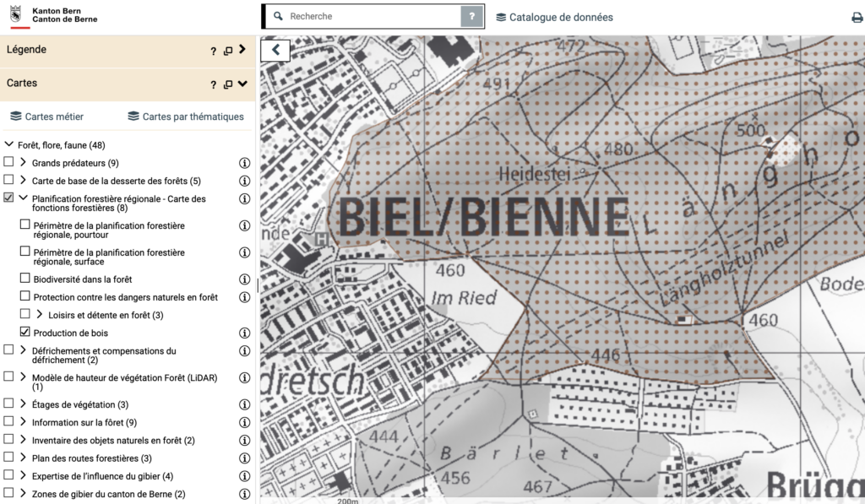
Task: Show info for Production de bois layer
Action: pos(245,333)
